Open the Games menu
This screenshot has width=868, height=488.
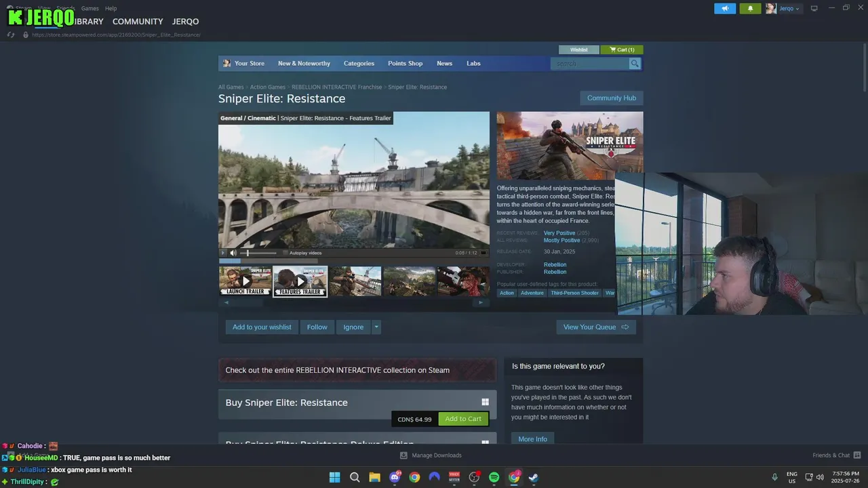point(90,8)
